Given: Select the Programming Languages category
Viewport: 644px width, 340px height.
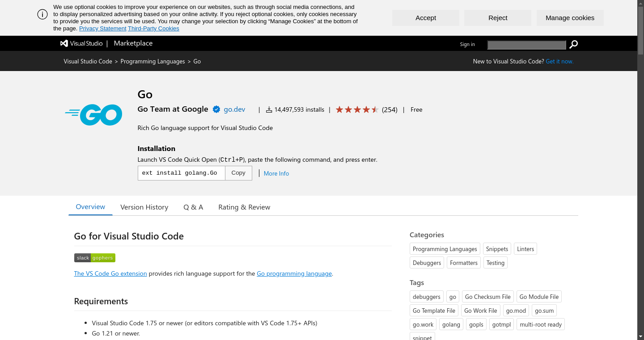Looking at the screenshot, I should 445,249.
